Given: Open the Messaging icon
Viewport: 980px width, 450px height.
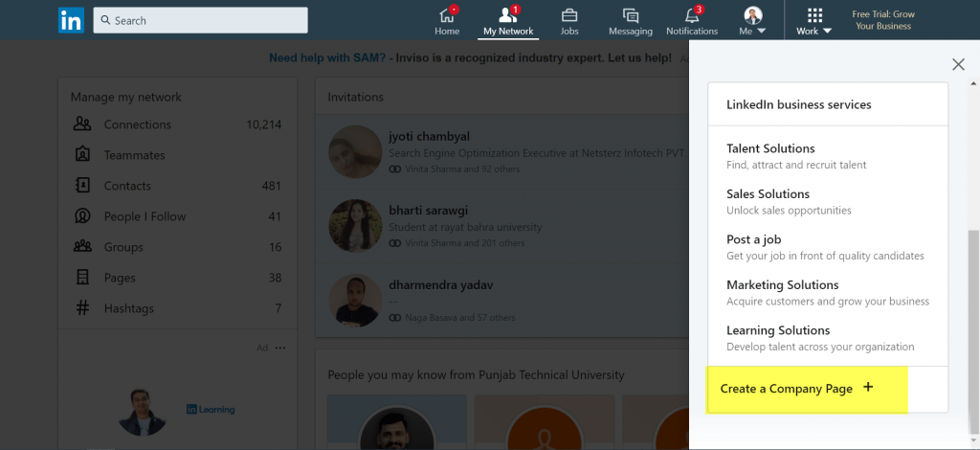Looking at the screenshot, I should pyautogui.click(x=631, y=15).
